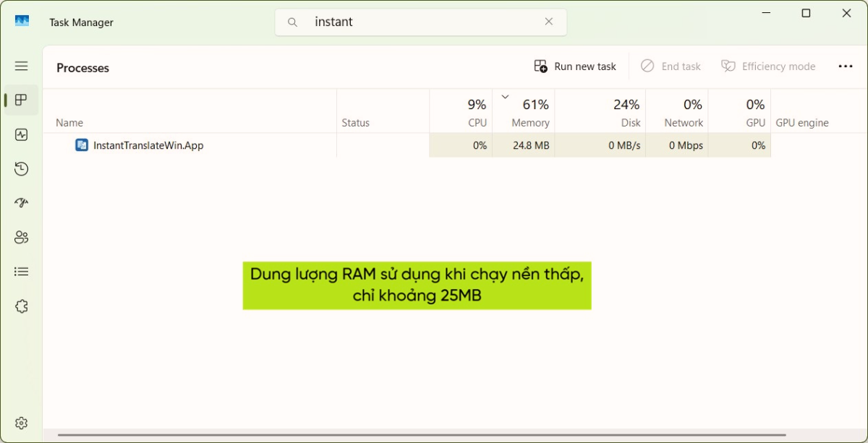Open the Performance page icon
868x443 pixels.
(22, 134)
